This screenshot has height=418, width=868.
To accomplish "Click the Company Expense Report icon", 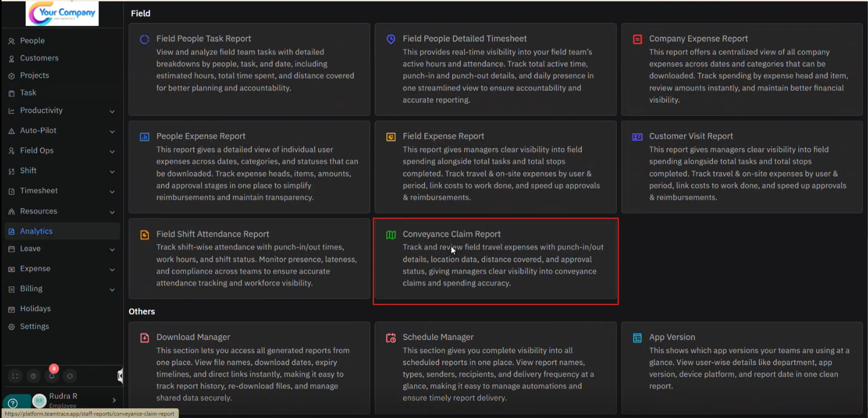I will click(637, 39).
